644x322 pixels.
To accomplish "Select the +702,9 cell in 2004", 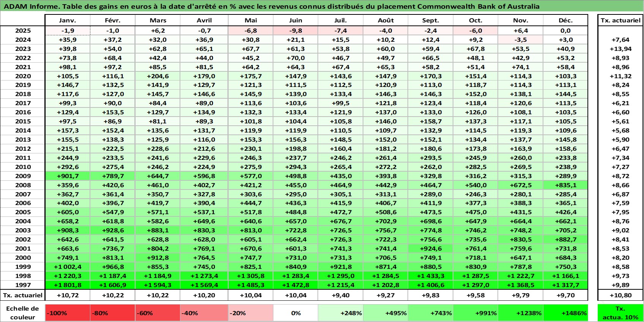I will click(x=385, y=221).
